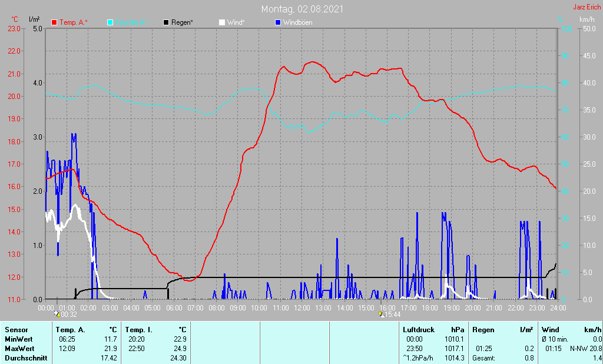Click the red Temp. A. legend swatch
603x364 pixels.
pyautogui.click(x=54, y=22)
